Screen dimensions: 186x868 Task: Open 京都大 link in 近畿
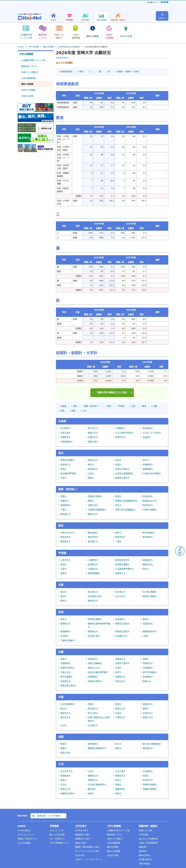[145, 659]
